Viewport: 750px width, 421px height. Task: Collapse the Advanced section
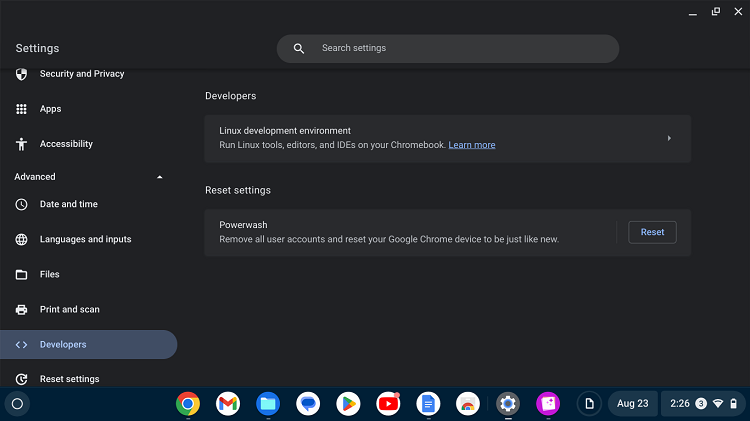point(160,177)
